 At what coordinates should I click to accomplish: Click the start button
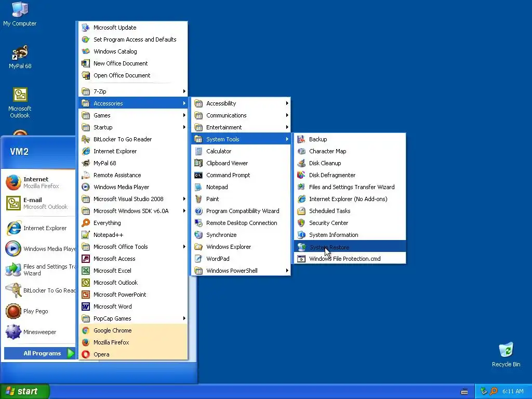click(x=25, y=391)
